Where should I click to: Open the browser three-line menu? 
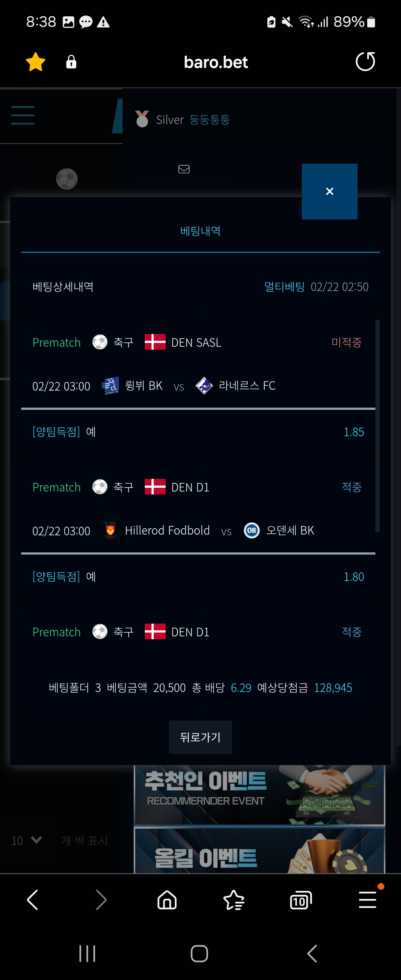[x=368, y=900]
